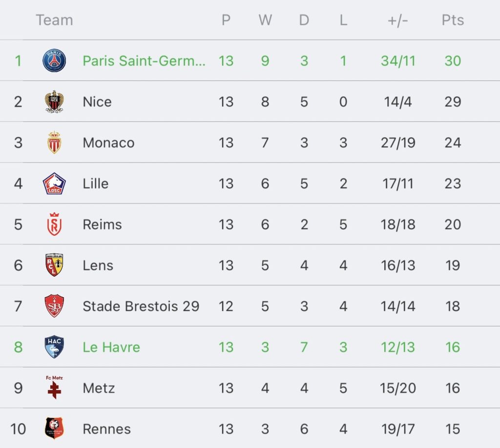Open the Lille LOSC crest
The height and width of the screenshot is (448, 500).
pyautogui.click(x=54, y=183)
